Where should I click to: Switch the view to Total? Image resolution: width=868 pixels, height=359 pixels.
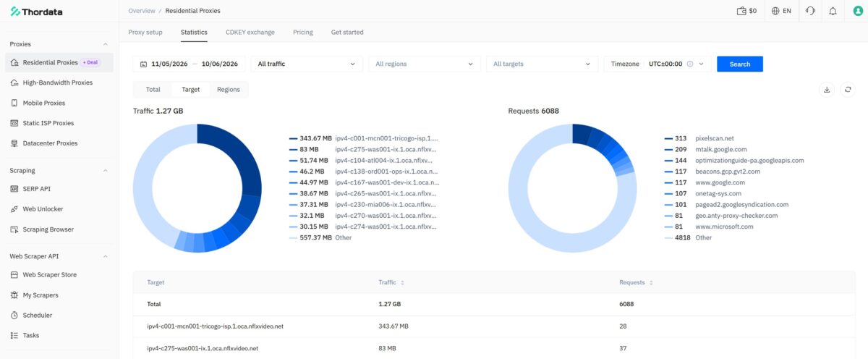(153, 90)
